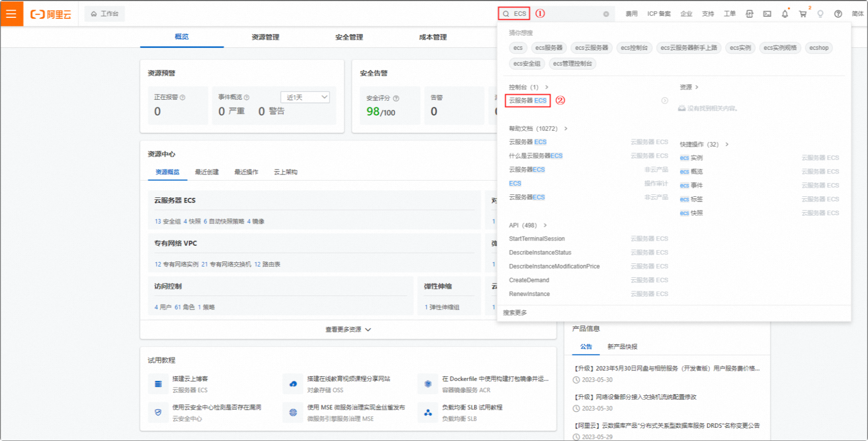868x441 pixels.
Task: Click the ecs实例规格 suggestion chip
Action: point(780,48)
